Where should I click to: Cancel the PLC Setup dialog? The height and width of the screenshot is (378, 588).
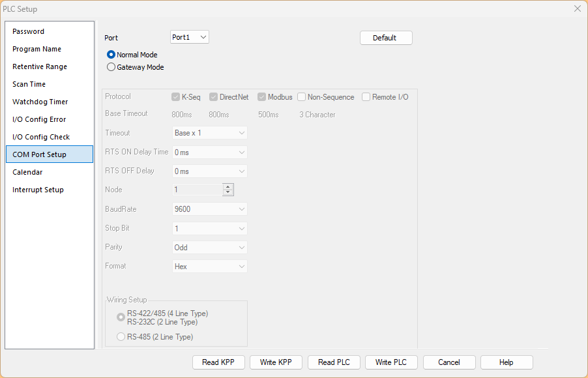pyautogui.click(x=449, y=362)
